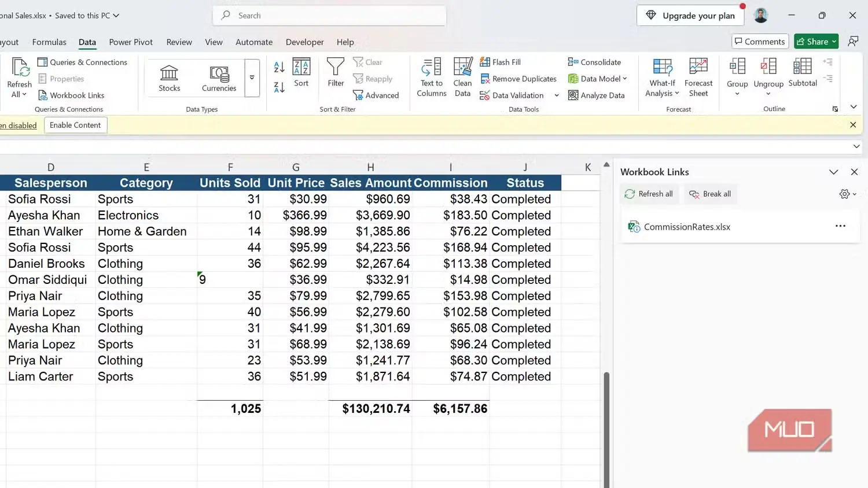The width and height of the screenshot is (868, 488).
Task: Open the Consolidate tool
Action: point(594,62)
